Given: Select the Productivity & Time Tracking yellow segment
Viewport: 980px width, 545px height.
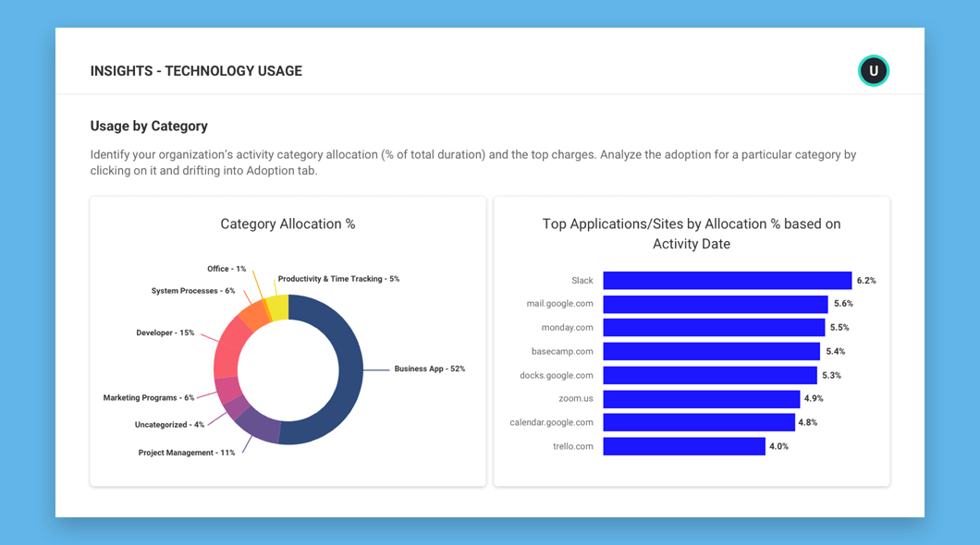Looking at the screenshot, I should (278, 308).
